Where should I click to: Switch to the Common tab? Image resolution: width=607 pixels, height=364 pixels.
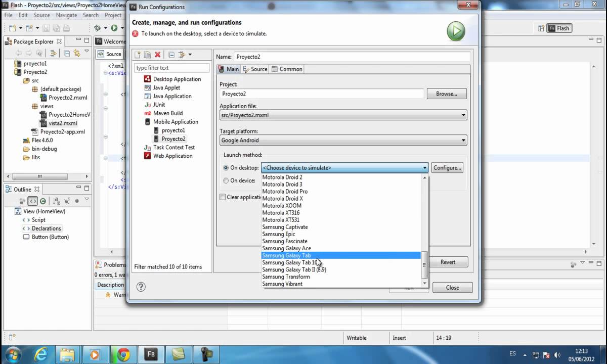tap(287, 69)
